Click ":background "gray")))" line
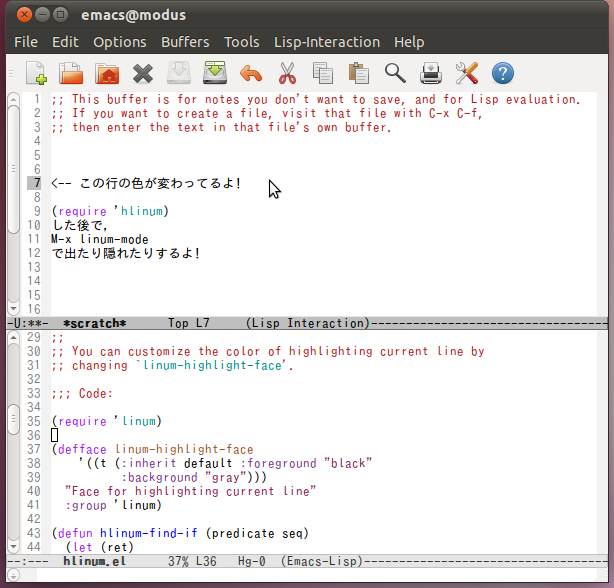This screenshot has width=614, height=588. (194, 477)
